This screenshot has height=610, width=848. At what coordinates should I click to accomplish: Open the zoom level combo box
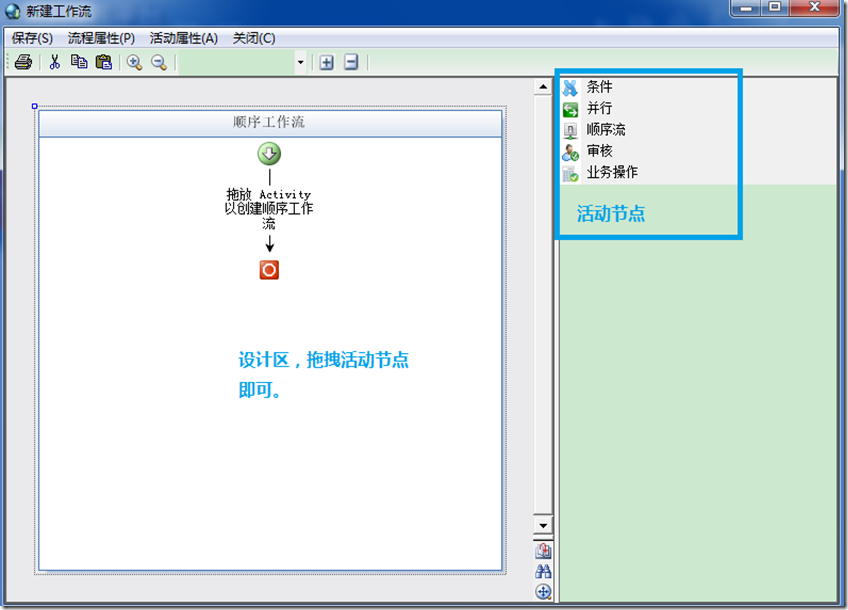point(243,63)
